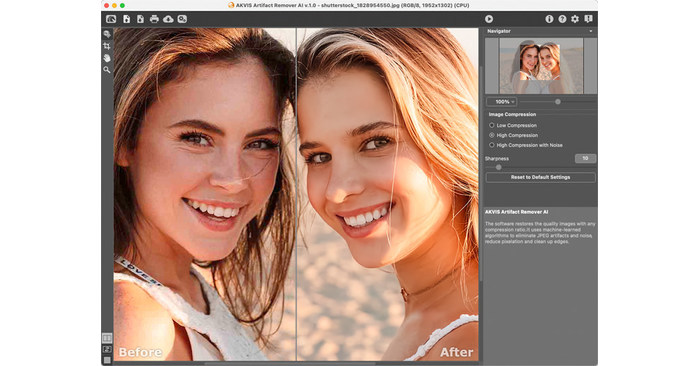Switch to side-by-side view mode icon
Viewport: 699px width, 366px height.
107,338
